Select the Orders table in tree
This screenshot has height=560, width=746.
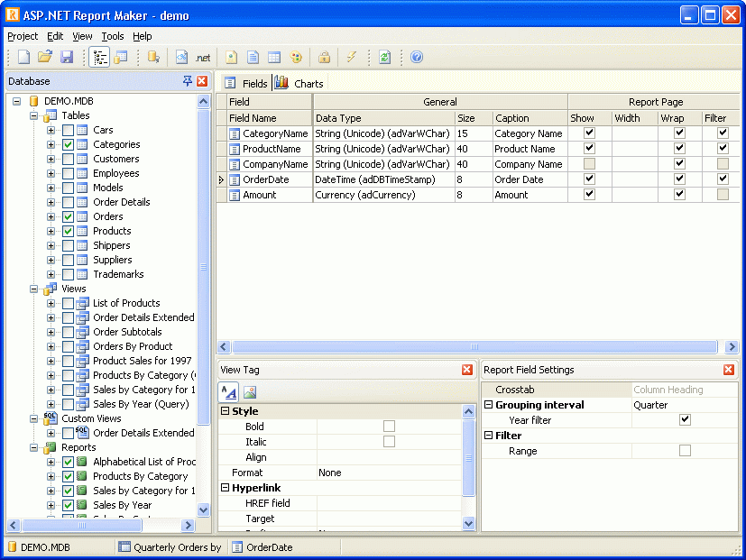[x=108, y=216]
